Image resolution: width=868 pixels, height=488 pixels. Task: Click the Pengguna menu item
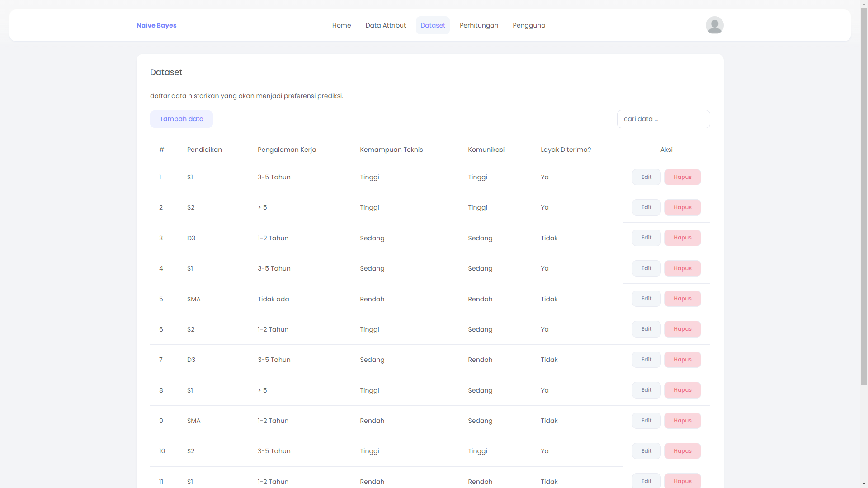point(529,25)
